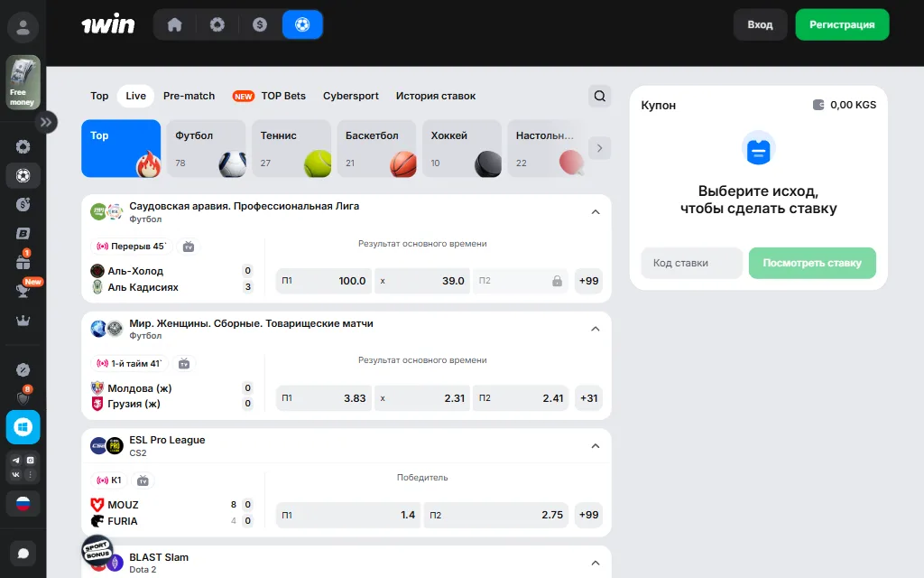Select the blue sports ball icon in header

(302, 24)
